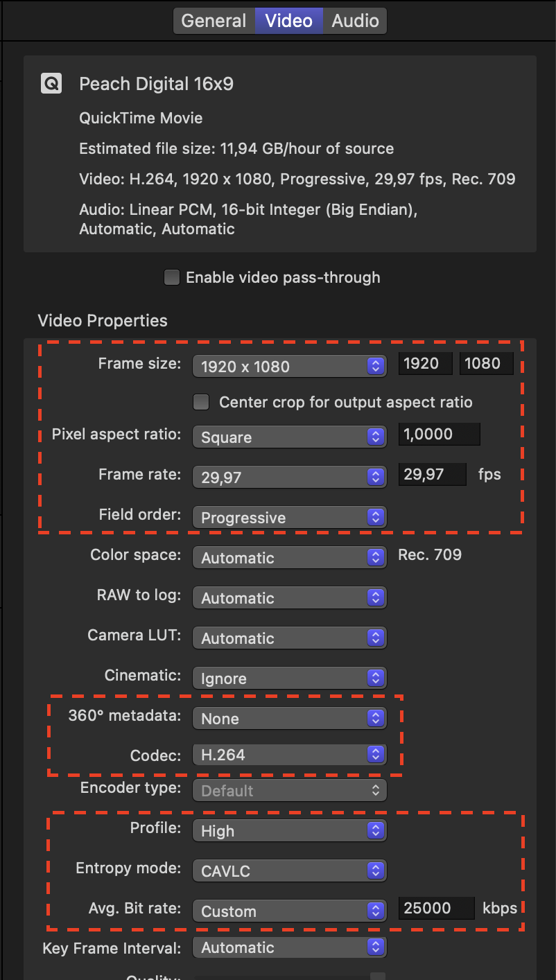Open the Frame size dropdown

coord(289,367)
